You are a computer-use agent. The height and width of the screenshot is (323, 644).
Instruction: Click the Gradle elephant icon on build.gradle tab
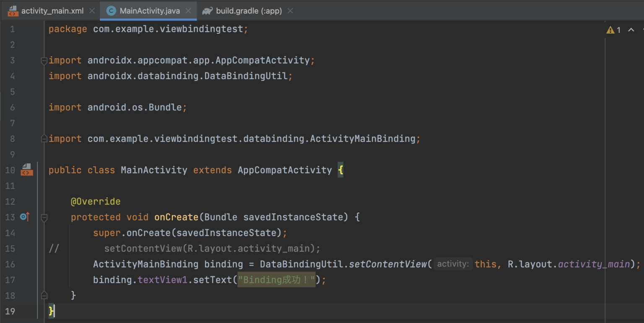208,11
